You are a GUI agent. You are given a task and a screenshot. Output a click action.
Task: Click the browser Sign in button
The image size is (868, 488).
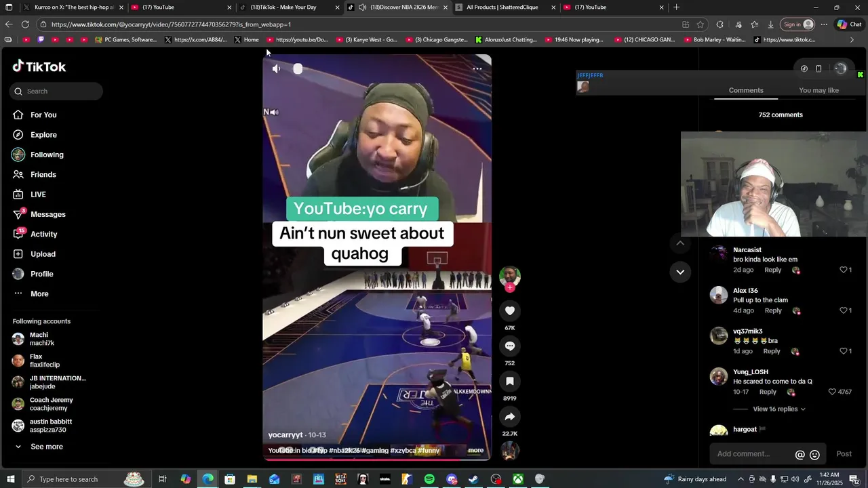798,24
